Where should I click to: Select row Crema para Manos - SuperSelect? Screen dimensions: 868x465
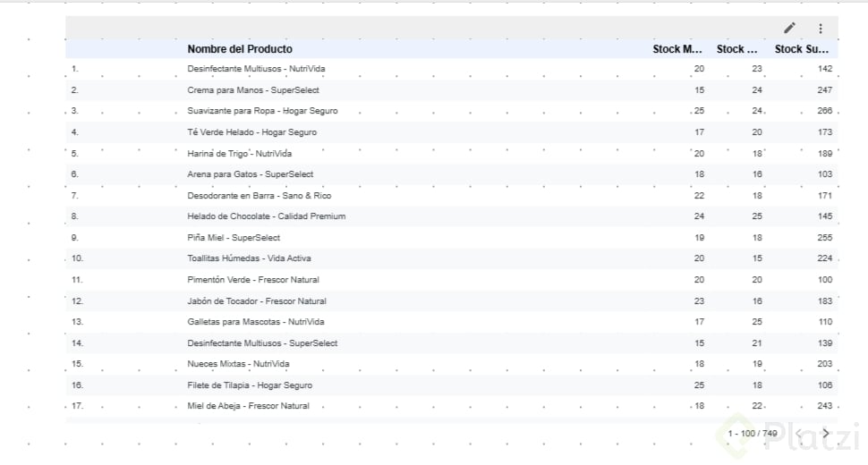coord(253,90)
